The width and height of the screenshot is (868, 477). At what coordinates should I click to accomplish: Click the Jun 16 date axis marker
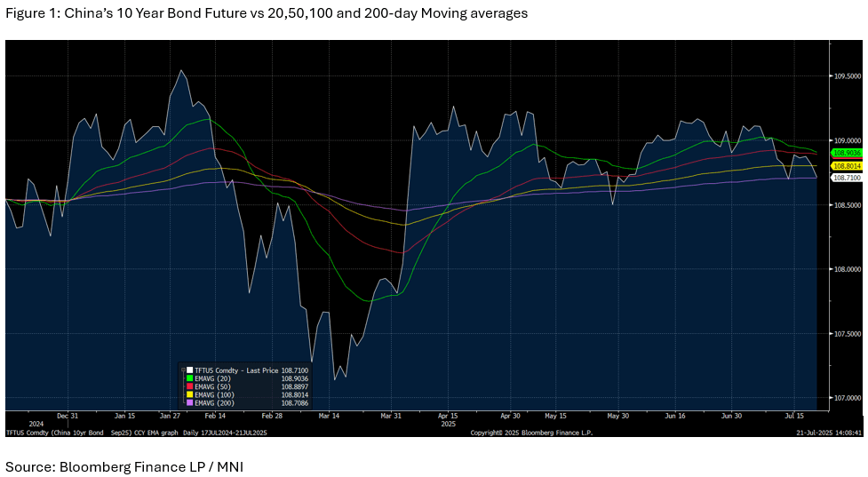(675, 416)
